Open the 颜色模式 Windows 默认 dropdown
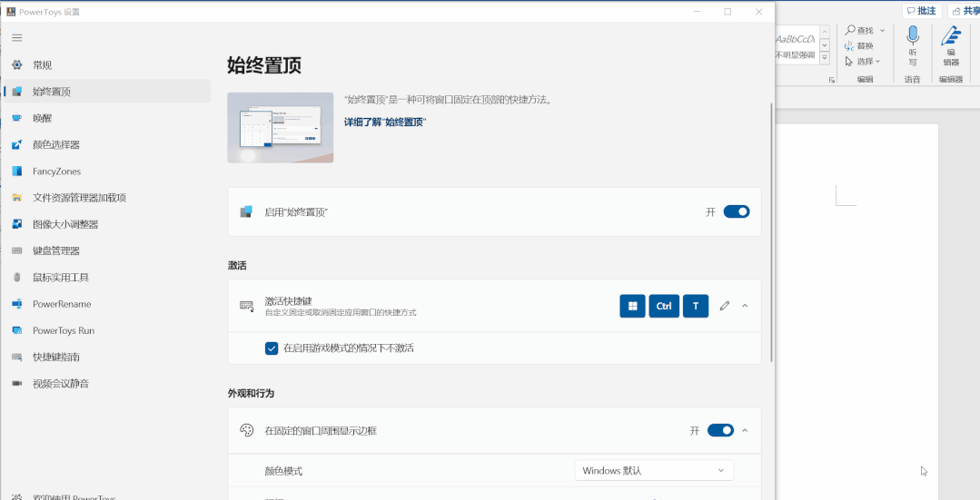980x500 pixels. tap(654, 471)
